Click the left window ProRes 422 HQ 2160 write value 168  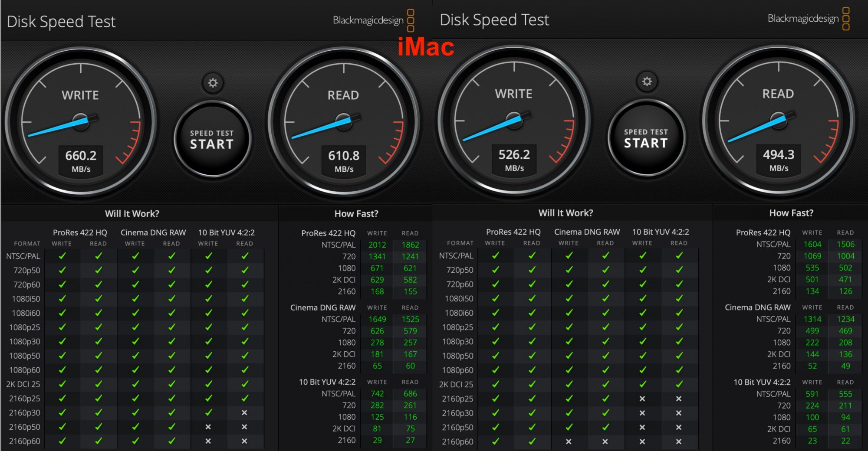coord(377,291)
